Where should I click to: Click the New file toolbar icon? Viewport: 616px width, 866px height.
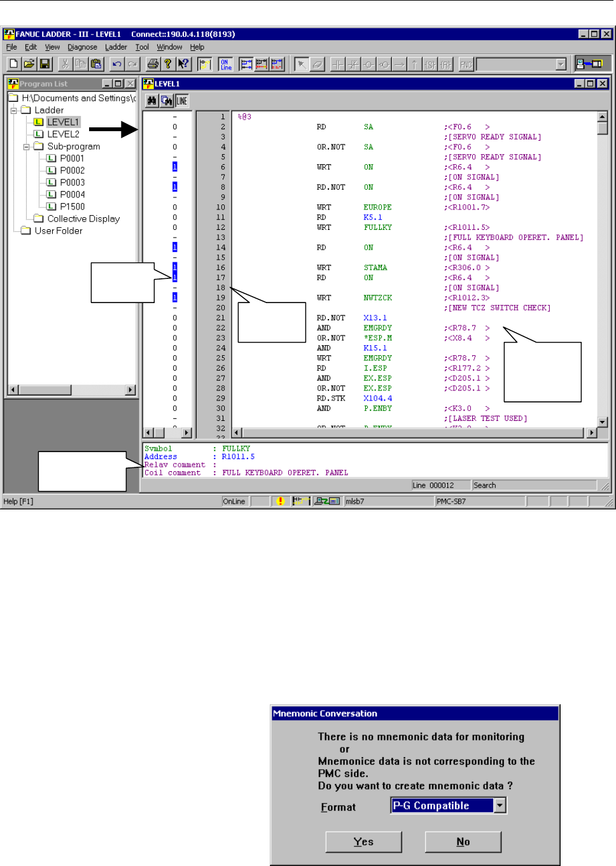point(14,64)
